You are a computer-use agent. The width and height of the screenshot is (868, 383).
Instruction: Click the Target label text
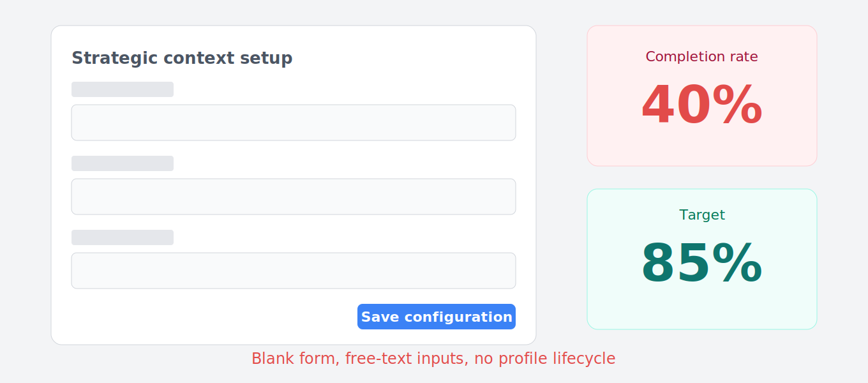702,215
